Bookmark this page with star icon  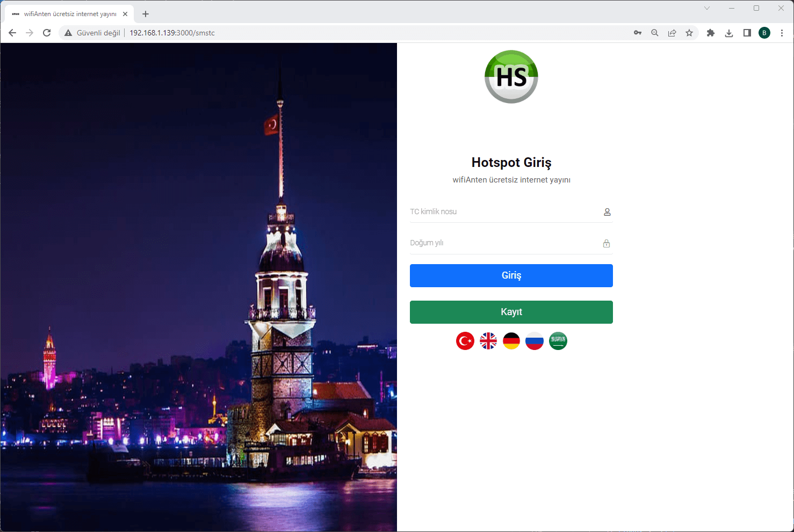click(x=689, y=33)
